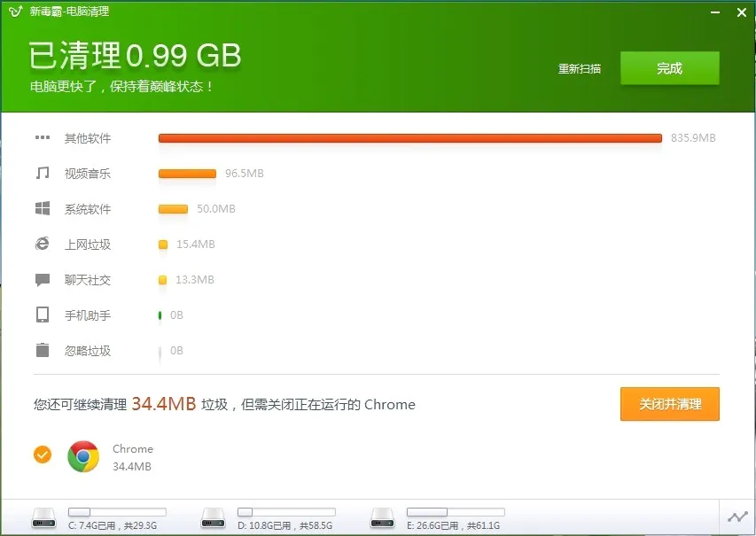Select the 上网垃圾 category label
The width and height of the screenshot is (756, 536).
[x=88, y=245]
